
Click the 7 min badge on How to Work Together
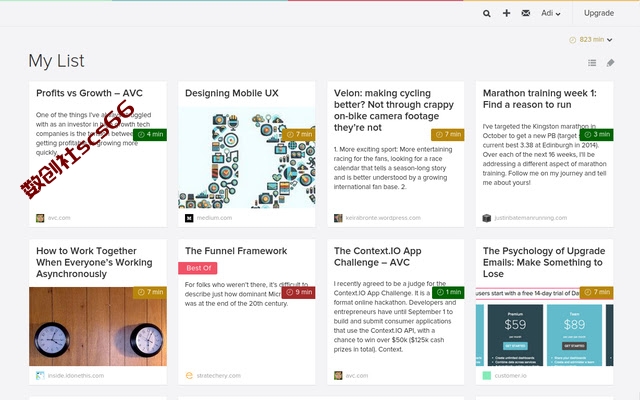coord(150,292)
